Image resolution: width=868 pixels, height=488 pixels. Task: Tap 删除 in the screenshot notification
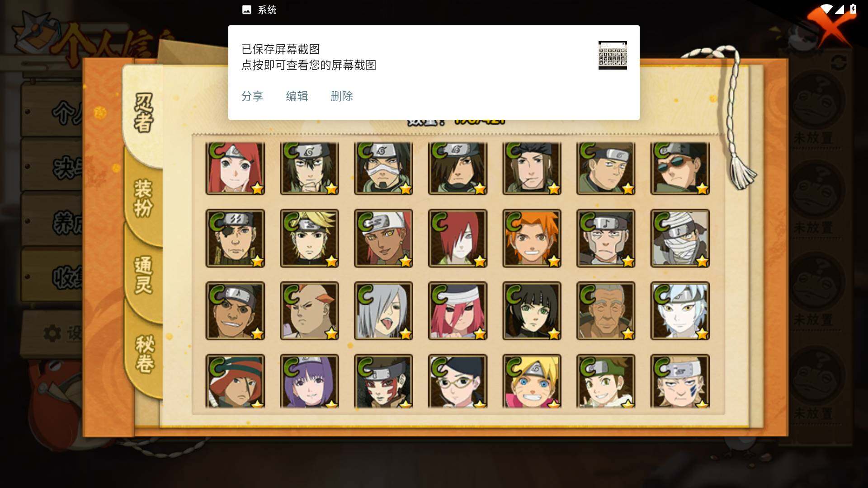(x=342, y=96)
